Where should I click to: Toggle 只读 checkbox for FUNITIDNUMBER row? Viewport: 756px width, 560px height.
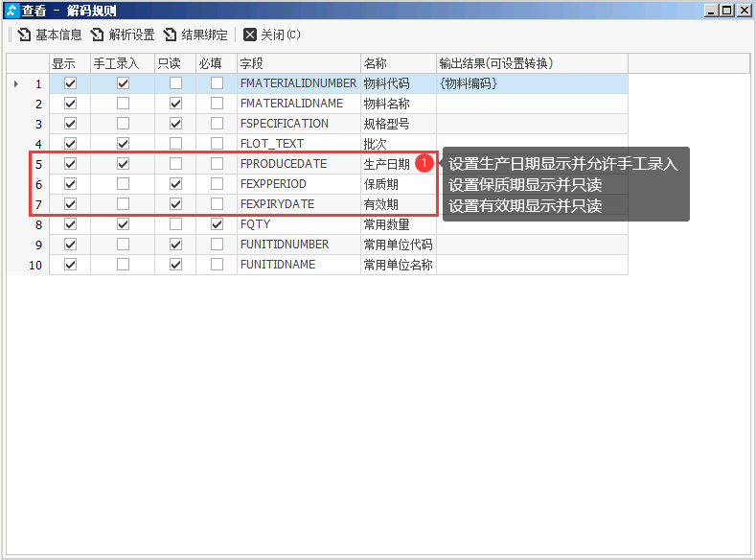[x=175, y=245]
